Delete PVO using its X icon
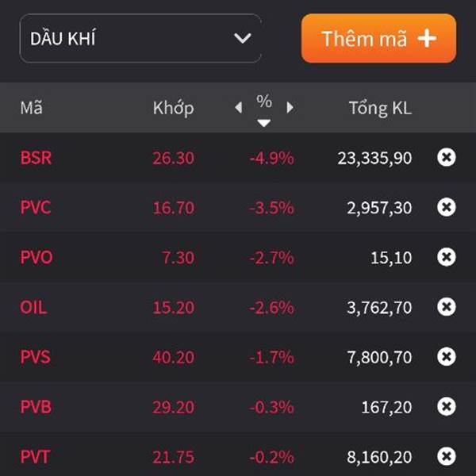 447,257
